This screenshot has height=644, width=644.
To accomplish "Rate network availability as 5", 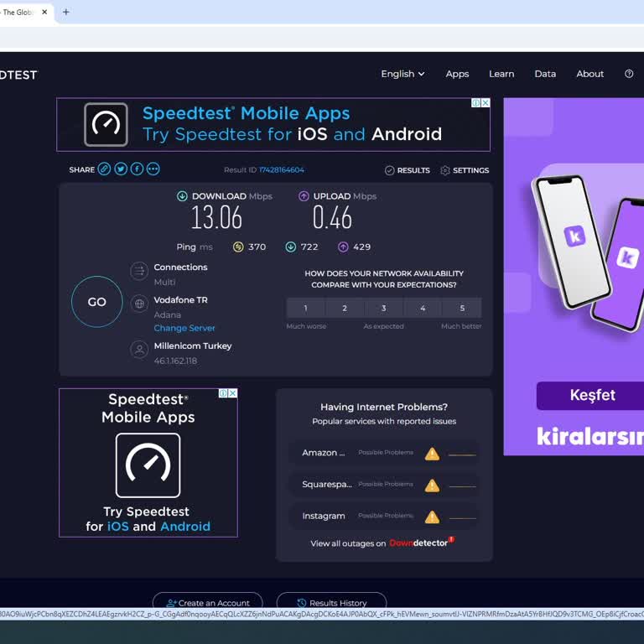I will [462, 308].
